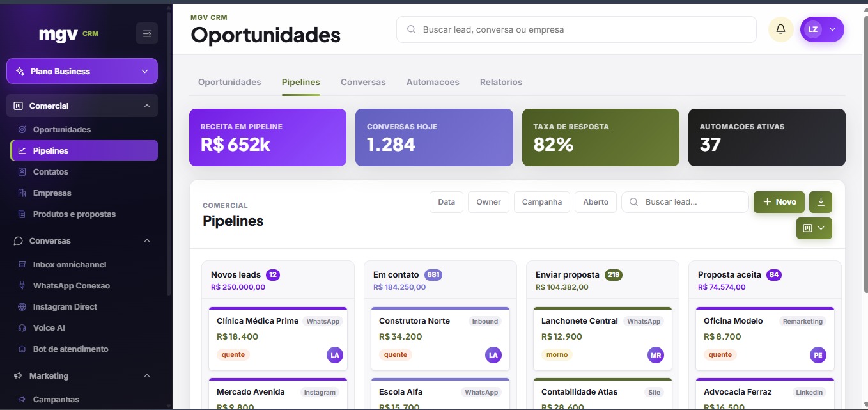The width and height of the screenshot is (868, 410).
Task: Toggle the Aberto filter
Action: [x=596, y=201]
